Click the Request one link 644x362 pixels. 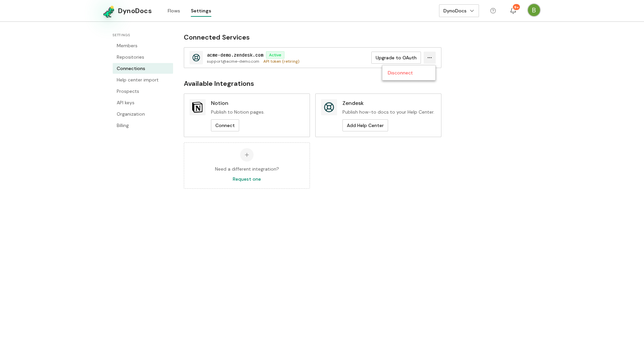pyautogui.click(x=247, y=179)
